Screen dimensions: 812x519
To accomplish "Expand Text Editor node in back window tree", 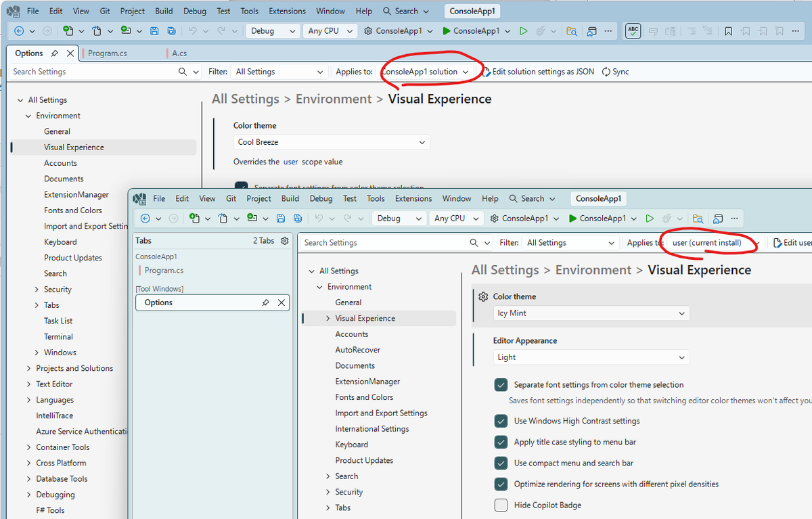I will (x=29, y=384).
